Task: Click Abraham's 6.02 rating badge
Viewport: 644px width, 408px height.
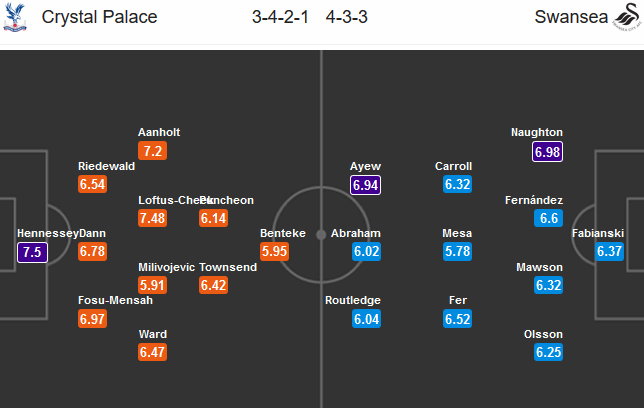Action: tap(366, 252)
